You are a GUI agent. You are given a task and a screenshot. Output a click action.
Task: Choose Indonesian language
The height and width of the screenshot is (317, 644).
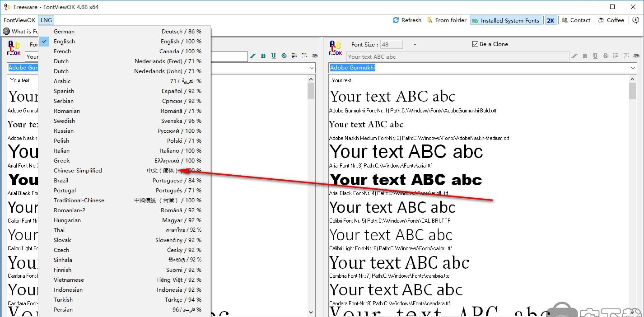(125, 290)
